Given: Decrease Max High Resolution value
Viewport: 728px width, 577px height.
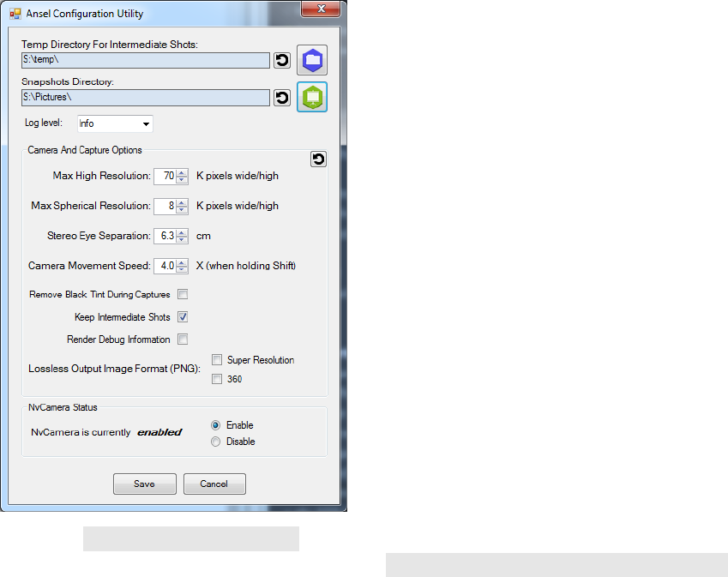Looking at the screenshot, I should pyautogui.click(x=182, y=180).
